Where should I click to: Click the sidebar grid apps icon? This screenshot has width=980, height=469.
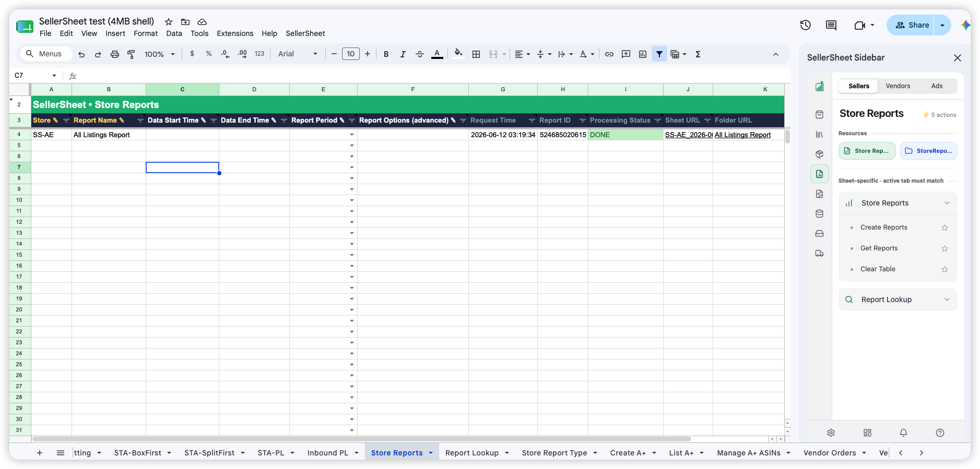pos(867,432)
